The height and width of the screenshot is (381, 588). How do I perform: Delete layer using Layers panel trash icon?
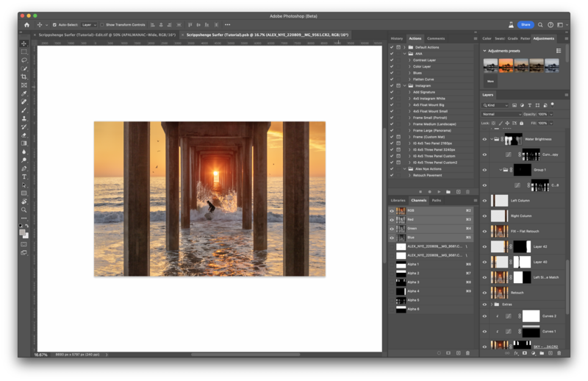[559, 353]
